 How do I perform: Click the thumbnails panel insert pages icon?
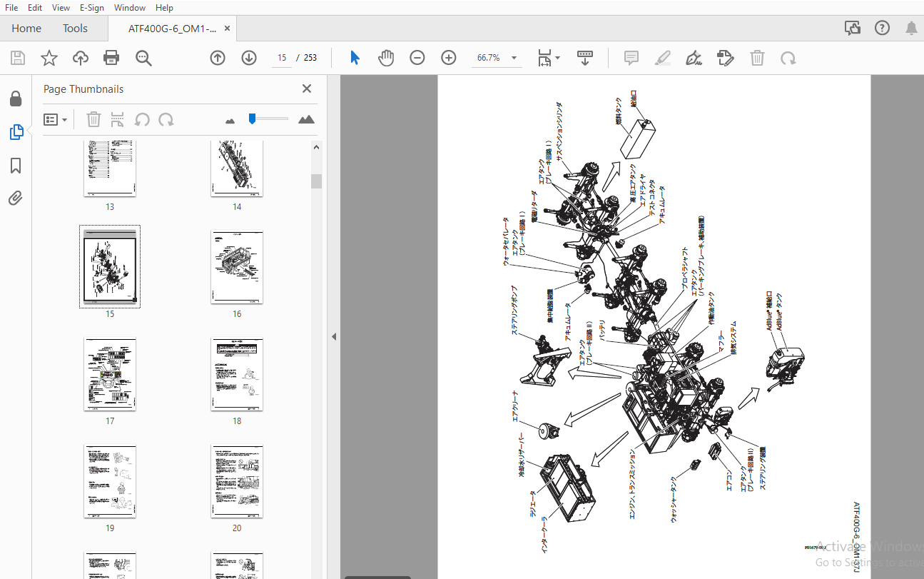pos(118,119)
